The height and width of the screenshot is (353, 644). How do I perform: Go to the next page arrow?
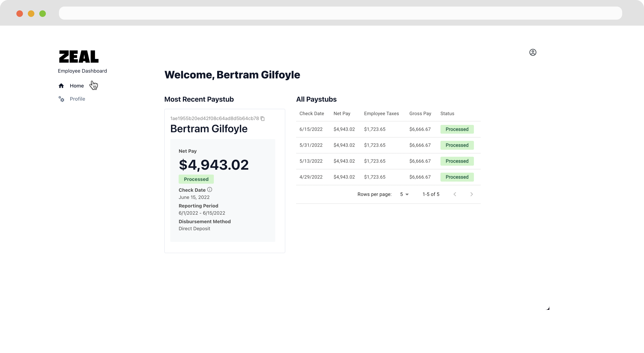472,194
